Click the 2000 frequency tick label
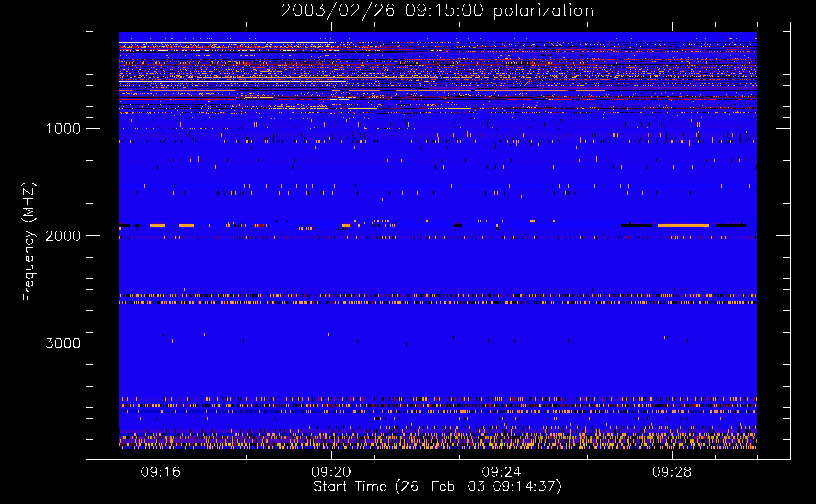The width and height of the screenshot is (816, 504). [64, 236]
